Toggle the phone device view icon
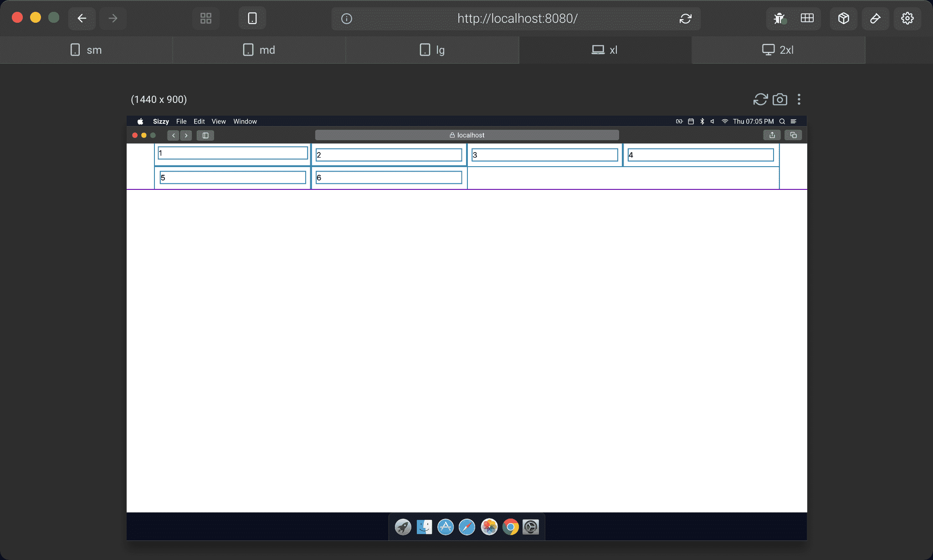The image size is (933, 560). [252, 18]
